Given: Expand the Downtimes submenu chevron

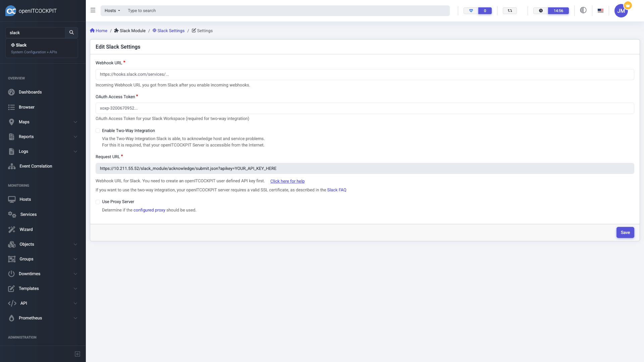Looking at the screenshot, I should point(75,274).
